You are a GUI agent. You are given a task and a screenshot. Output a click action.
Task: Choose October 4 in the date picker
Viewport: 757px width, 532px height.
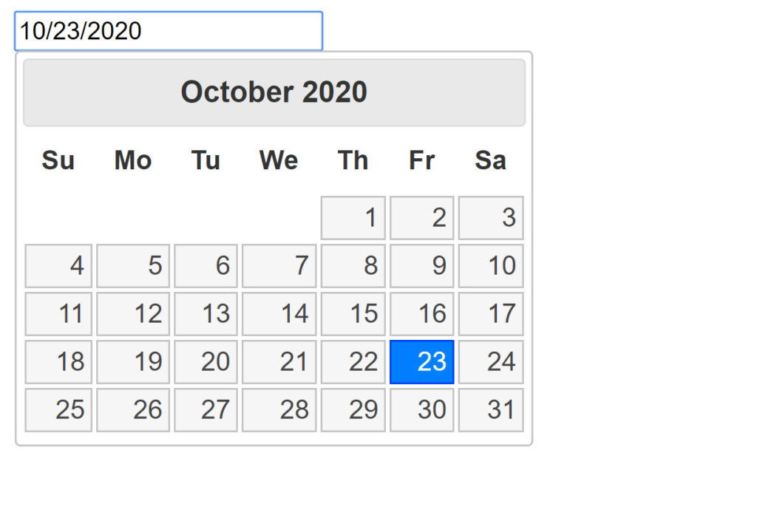[58, 265]
